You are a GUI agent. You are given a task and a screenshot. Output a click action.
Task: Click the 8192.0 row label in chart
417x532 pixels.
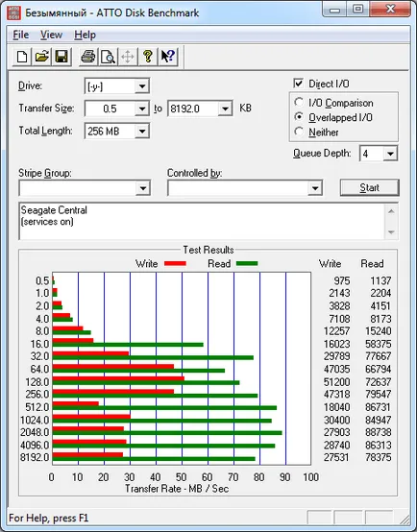tap(35, 457)
